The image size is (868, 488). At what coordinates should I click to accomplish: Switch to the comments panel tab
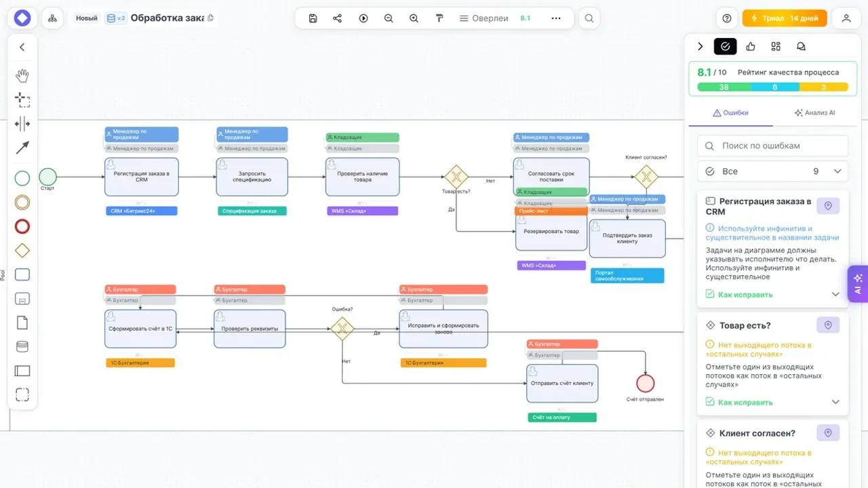pos(801,46)
